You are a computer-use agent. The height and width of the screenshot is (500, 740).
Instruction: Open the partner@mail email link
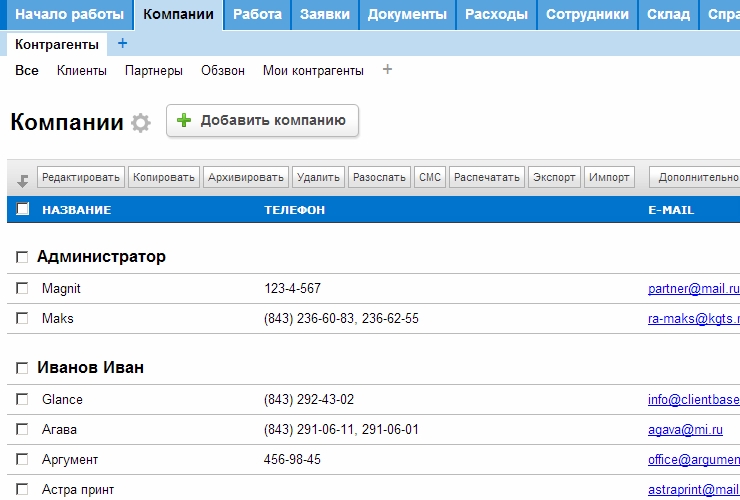tap(693, 288)
